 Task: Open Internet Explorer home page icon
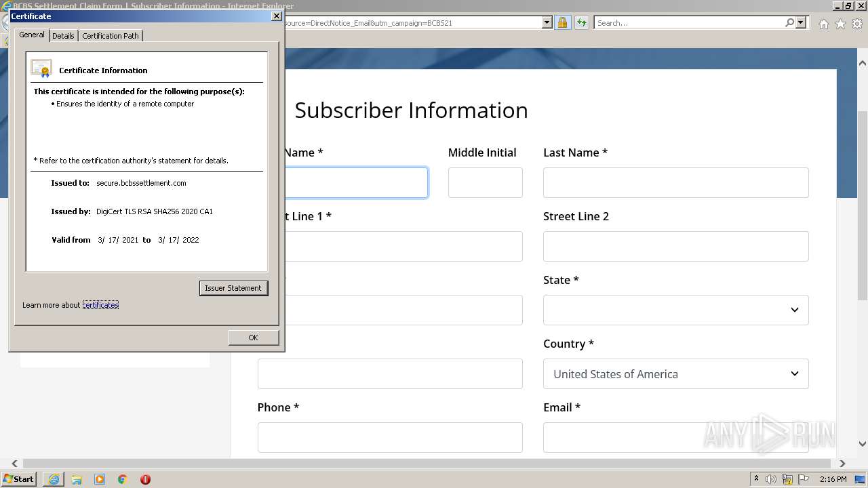[823, 24]
